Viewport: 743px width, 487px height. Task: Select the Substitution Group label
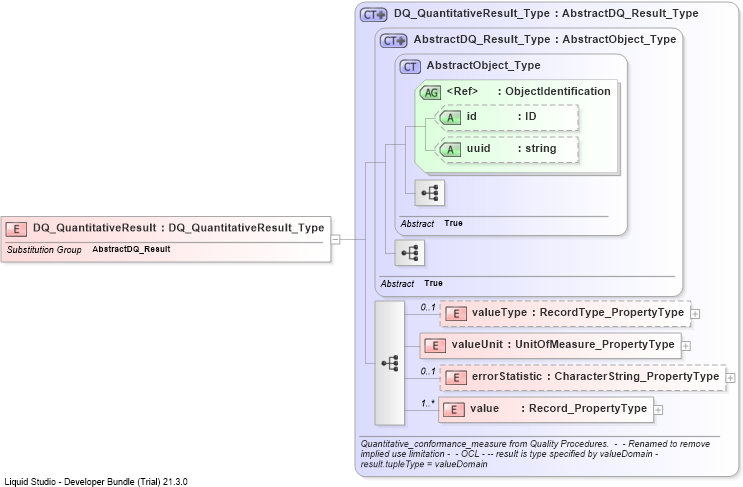point(44,250)
